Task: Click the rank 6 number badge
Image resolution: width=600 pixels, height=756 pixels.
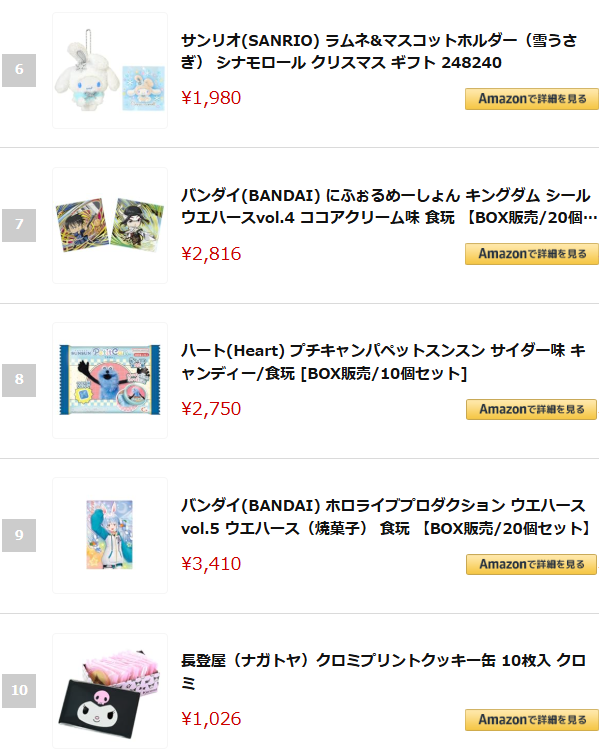Action: [19, 70]
